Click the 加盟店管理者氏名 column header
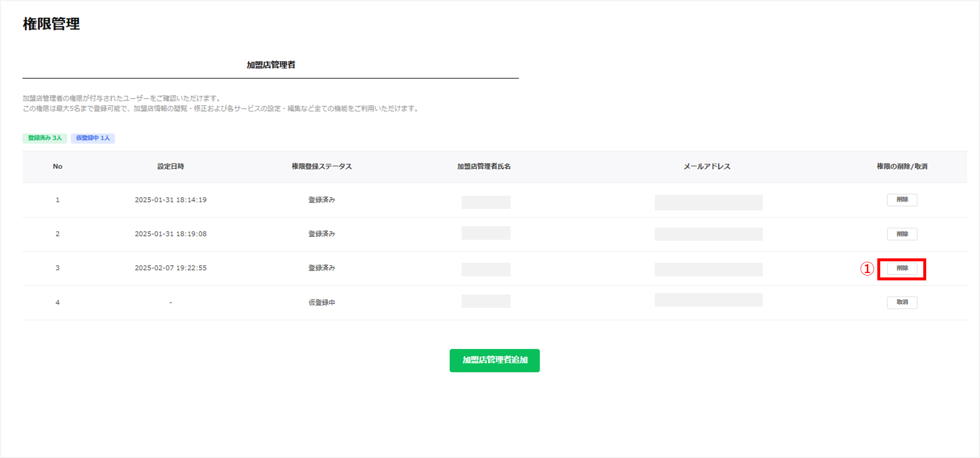980x458 pixels. click(x=484, y=166)
